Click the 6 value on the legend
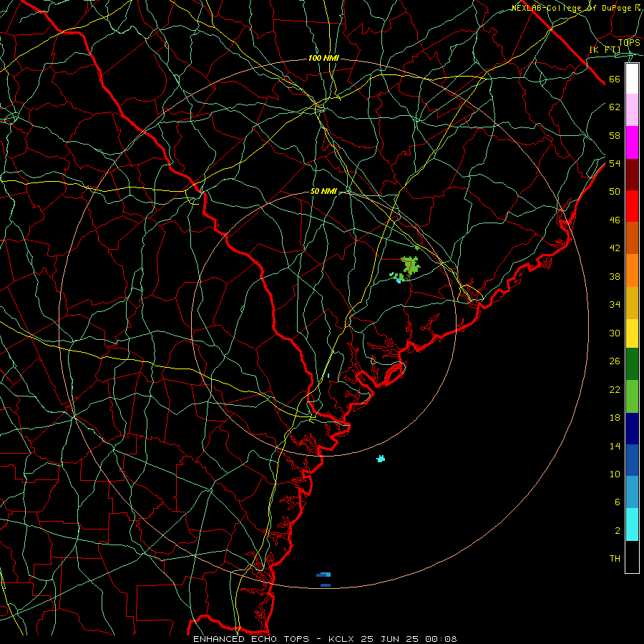The image size is (644, 644). 617,502
